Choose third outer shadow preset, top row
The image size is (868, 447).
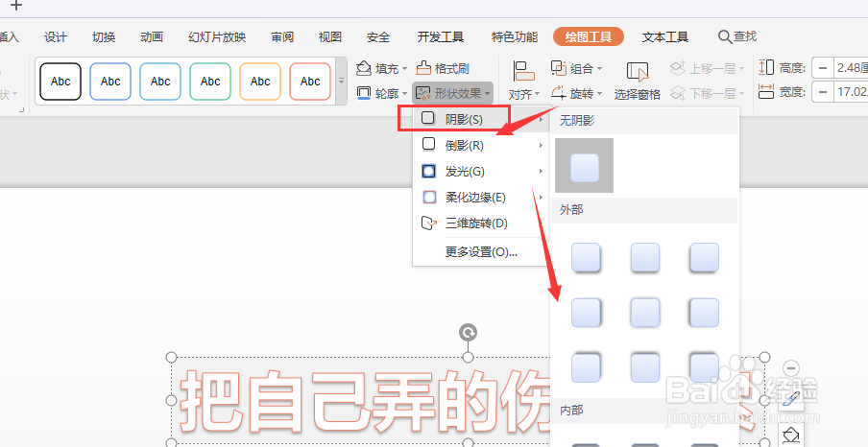coord(704,257)
